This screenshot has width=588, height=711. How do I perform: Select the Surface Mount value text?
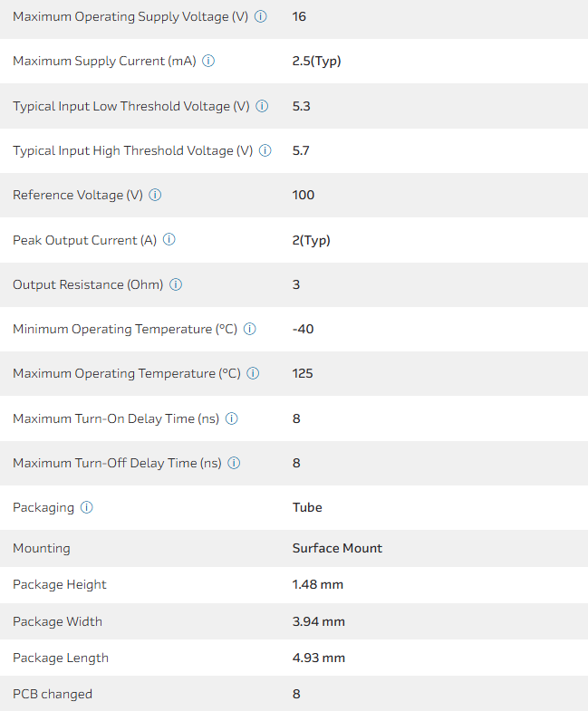point(337,548)
